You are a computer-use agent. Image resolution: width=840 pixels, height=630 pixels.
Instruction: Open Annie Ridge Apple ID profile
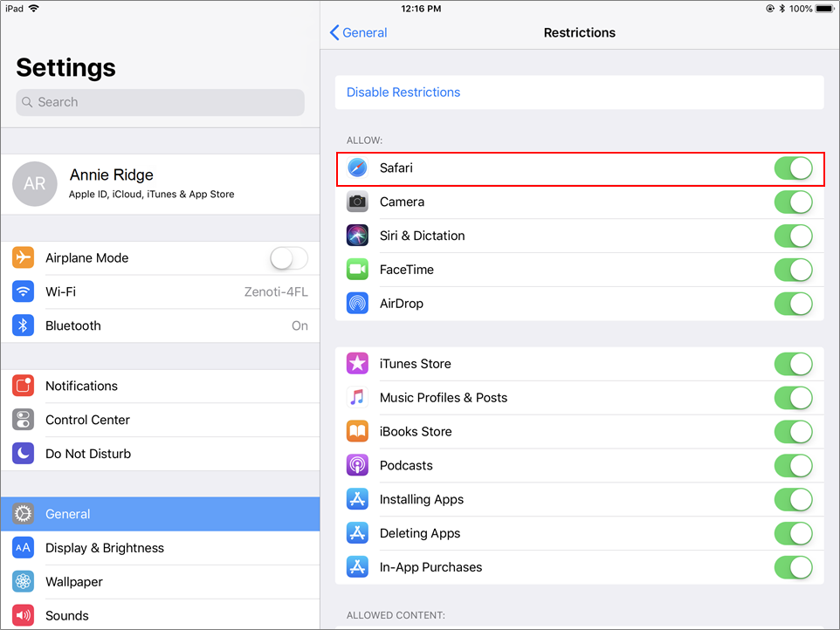(x=160, y=184)
